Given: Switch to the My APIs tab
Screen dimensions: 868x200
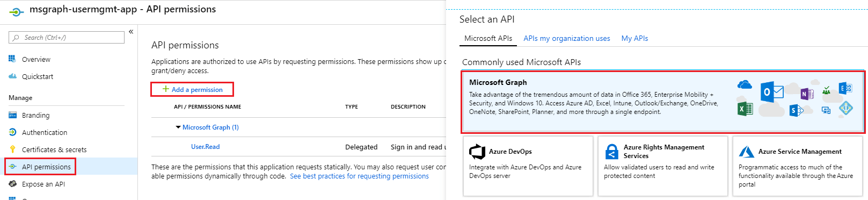Looking at the screenshot, I should (634, 38).
